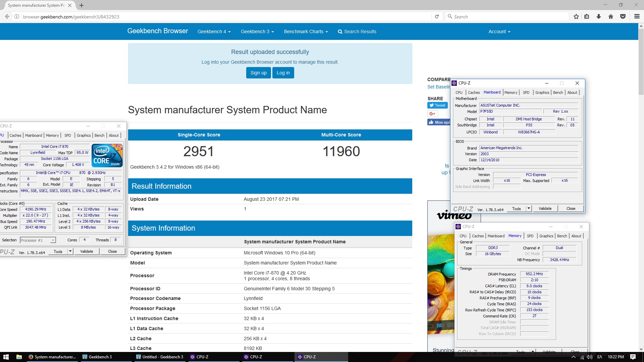Open the browser hamburger menu

637,16
